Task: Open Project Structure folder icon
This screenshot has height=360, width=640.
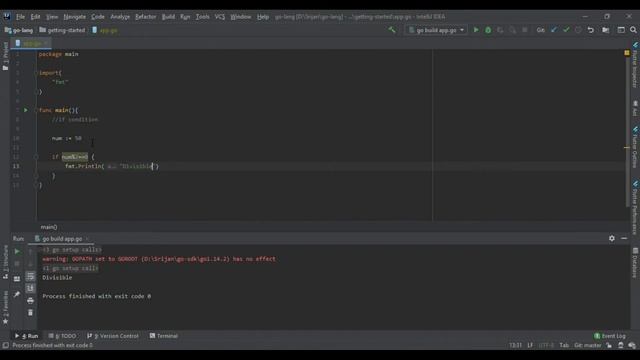Action: [x=606, y=30]
